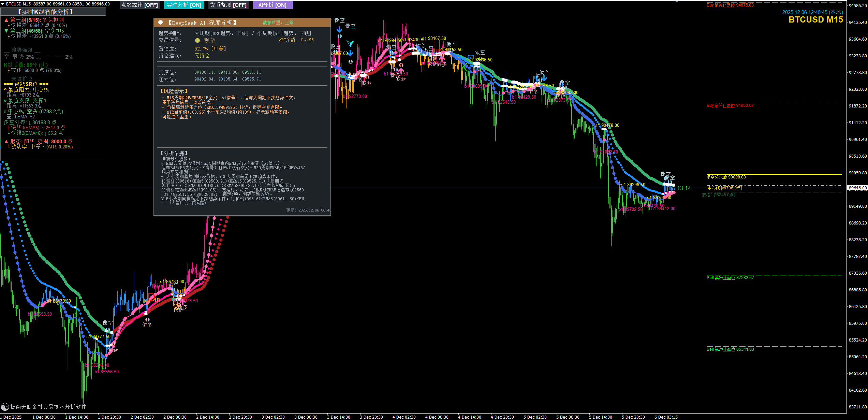Disable the AI分析 [ON] toggle

273,5
